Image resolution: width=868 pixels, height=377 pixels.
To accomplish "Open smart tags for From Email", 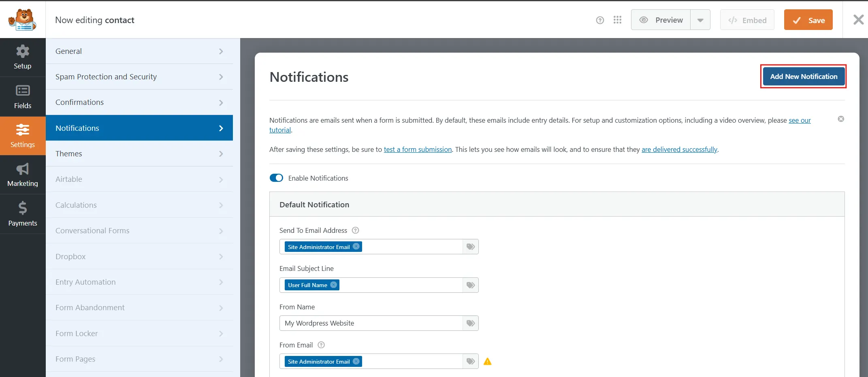I will click(x=471, y=361).
